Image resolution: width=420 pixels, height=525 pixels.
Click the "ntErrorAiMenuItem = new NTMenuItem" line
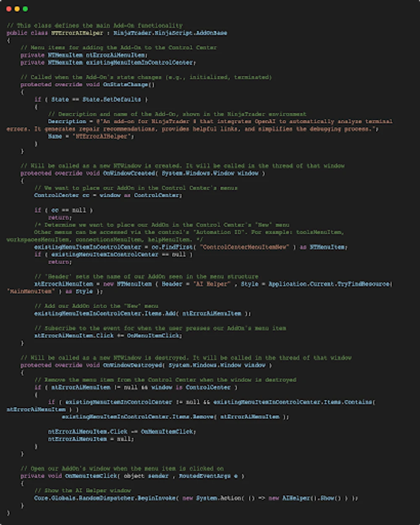[213, 284]
